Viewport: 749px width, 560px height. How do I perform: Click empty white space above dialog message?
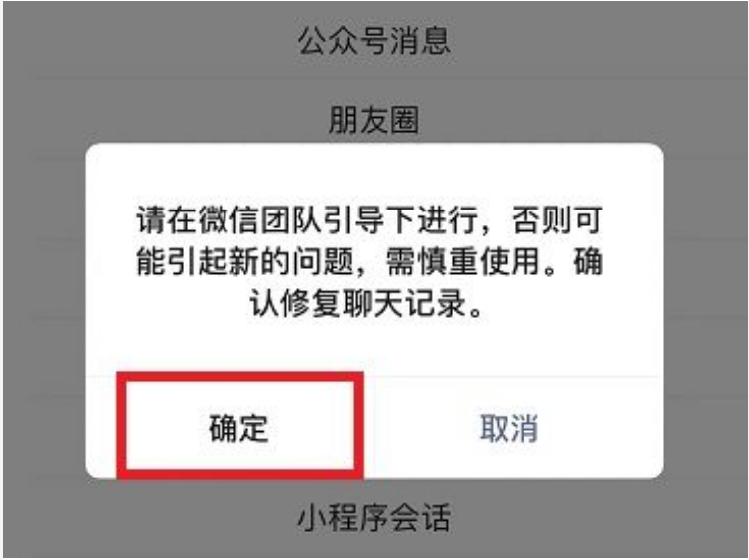pyautogui.click(x=374, y=174)
